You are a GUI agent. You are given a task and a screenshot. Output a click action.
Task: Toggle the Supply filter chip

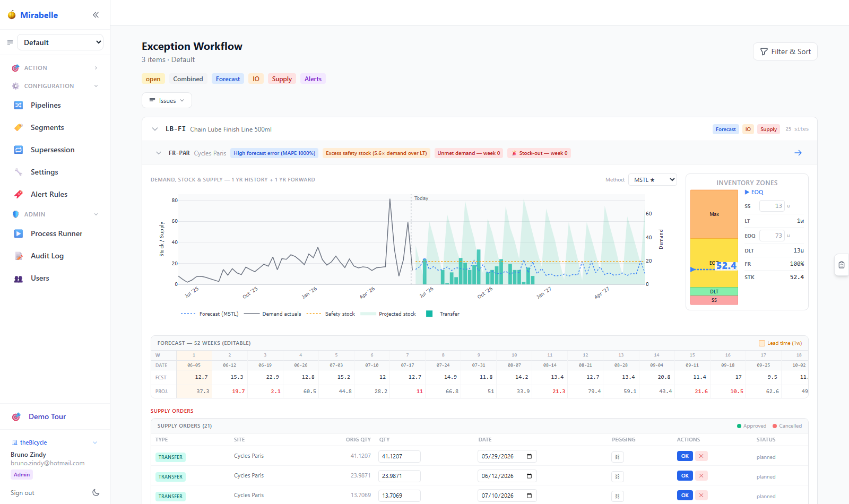pos(282,79)
